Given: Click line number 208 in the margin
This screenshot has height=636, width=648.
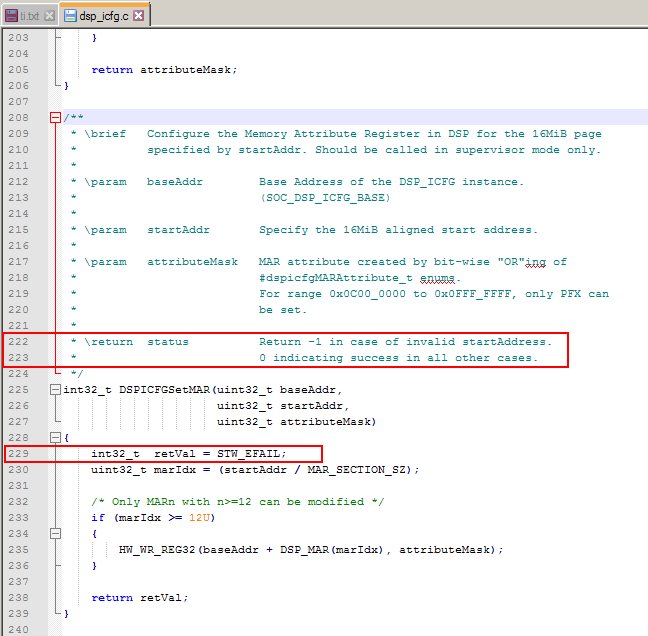Looking at the screenshot, I should click(19, 118).
